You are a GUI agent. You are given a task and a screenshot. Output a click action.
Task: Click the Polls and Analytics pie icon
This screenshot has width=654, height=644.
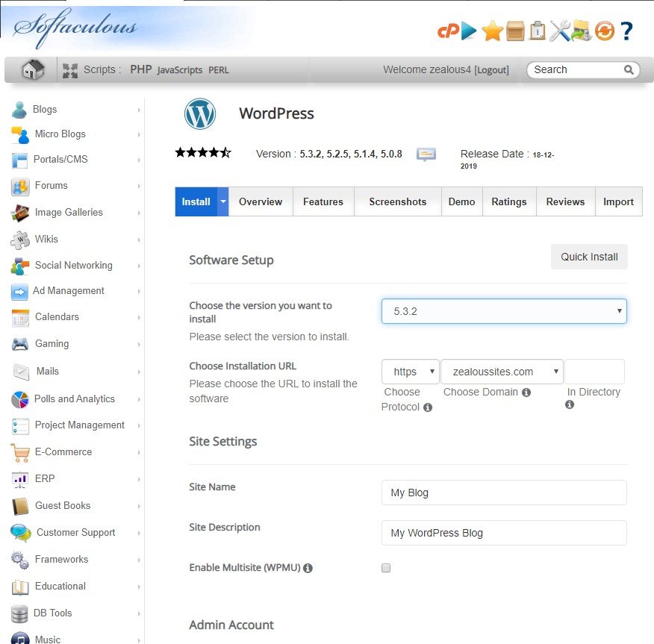click(20, 399)
